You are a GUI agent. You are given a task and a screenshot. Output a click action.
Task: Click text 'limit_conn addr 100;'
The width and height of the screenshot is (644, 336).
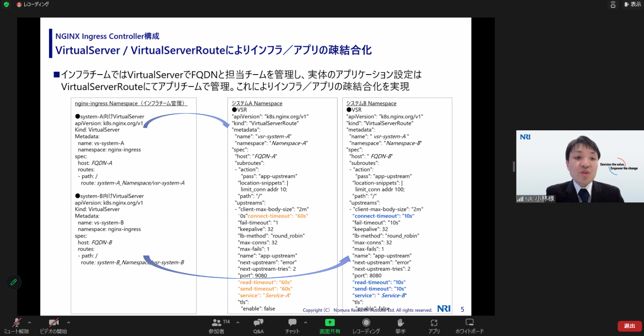(380, 189)
